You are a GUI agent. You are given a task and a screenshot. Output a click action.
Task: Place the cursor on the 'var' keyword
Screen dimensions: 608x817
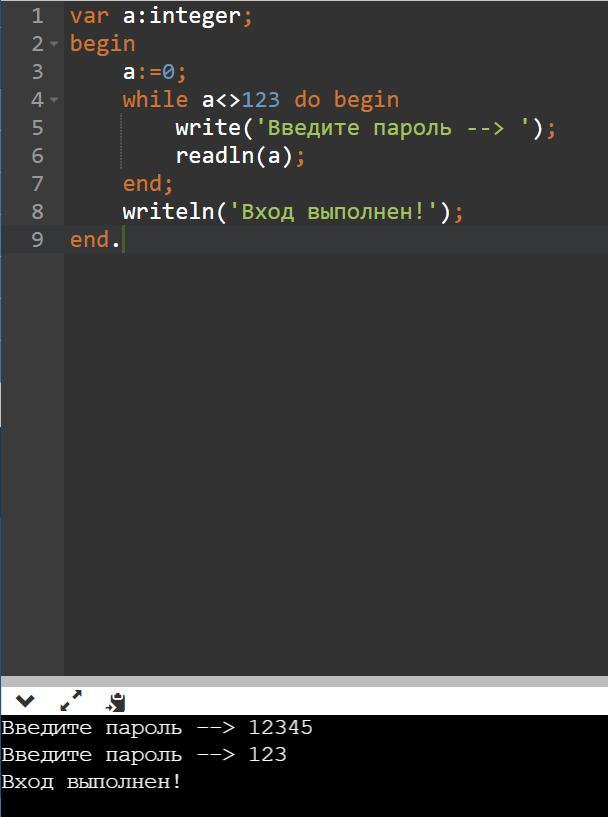(89, 16)
